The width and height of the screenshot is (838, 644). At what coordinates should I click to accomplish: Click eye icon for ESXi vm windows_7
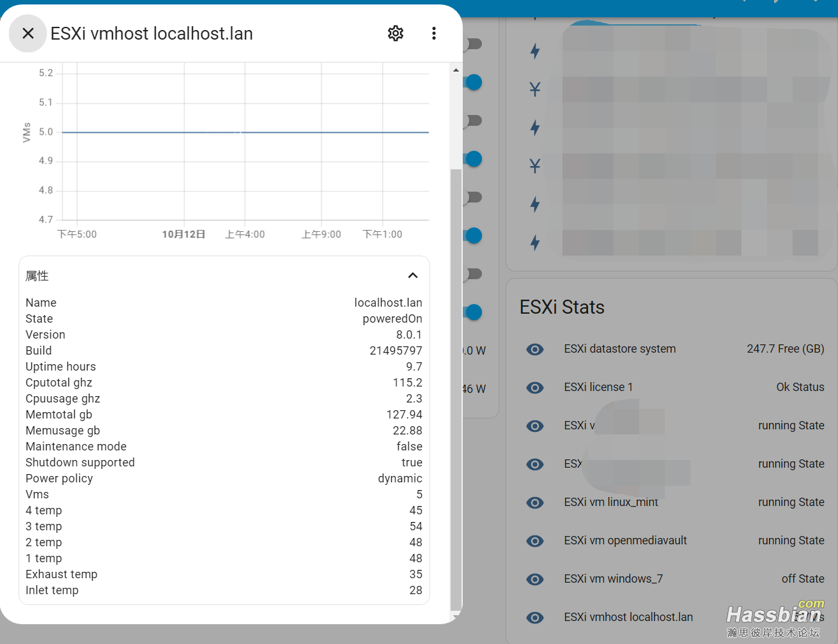[x=535, y=579]
